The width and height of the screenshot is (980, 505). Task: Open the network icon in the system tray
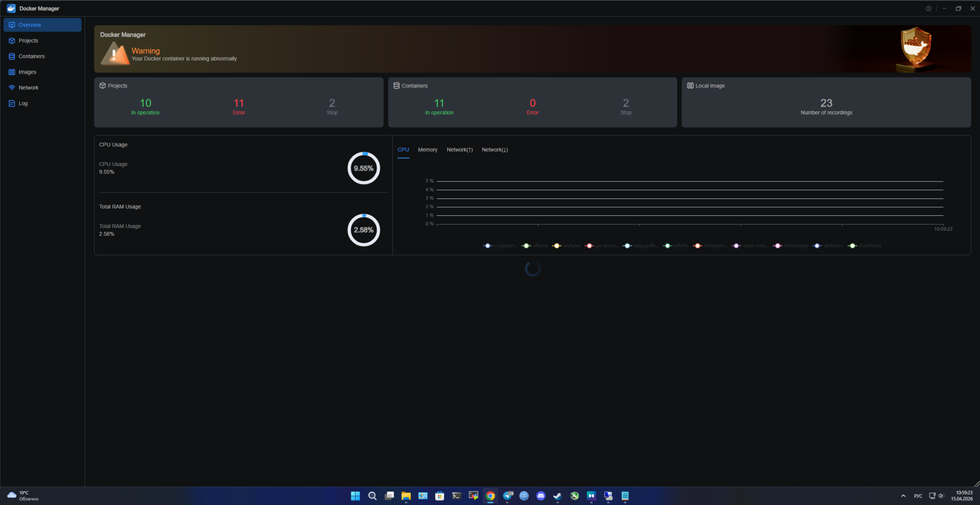[933, 496]
